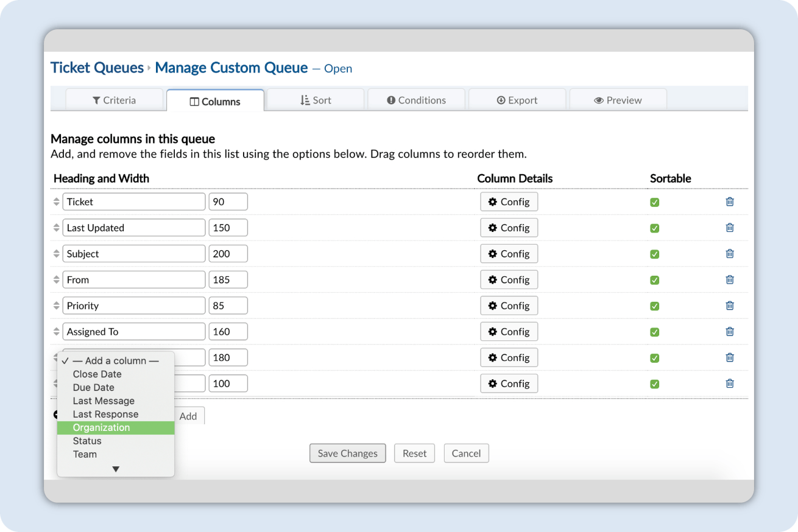Viewport: 798px width, 532px height.
Task: Open Config for the From column
Action: pos(509,279)
